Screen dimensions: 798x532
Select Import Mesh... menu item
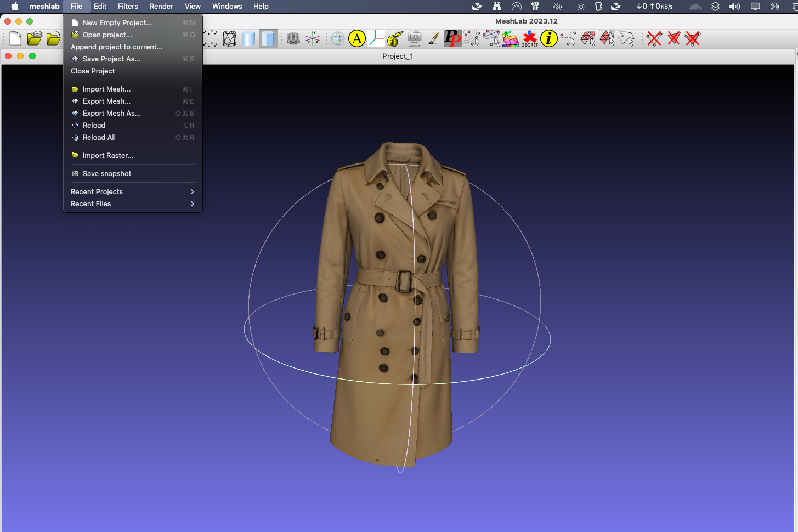(x=133, y=89)
